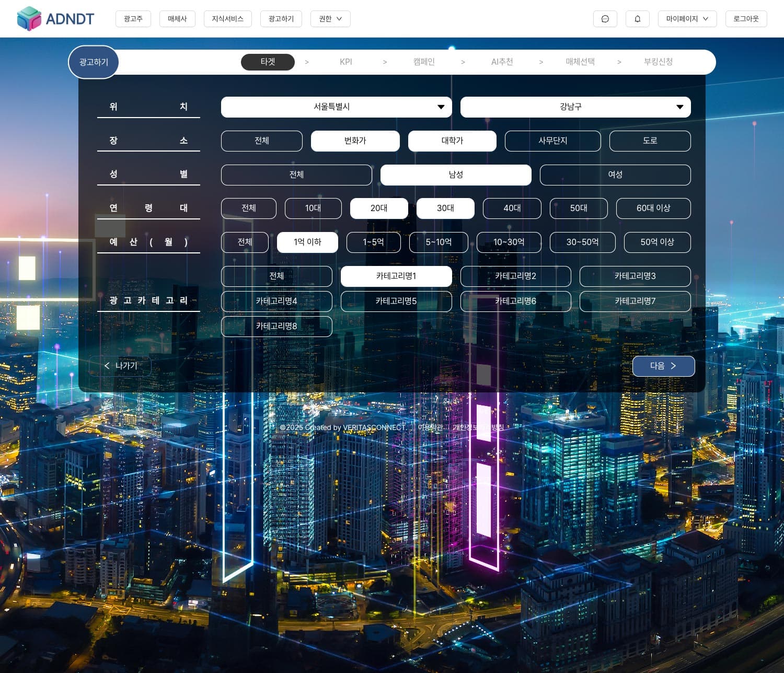The width and height of the screenshot is (784, 673).
Task: Toggle the 20대 age group
Action: click(378, 208)
